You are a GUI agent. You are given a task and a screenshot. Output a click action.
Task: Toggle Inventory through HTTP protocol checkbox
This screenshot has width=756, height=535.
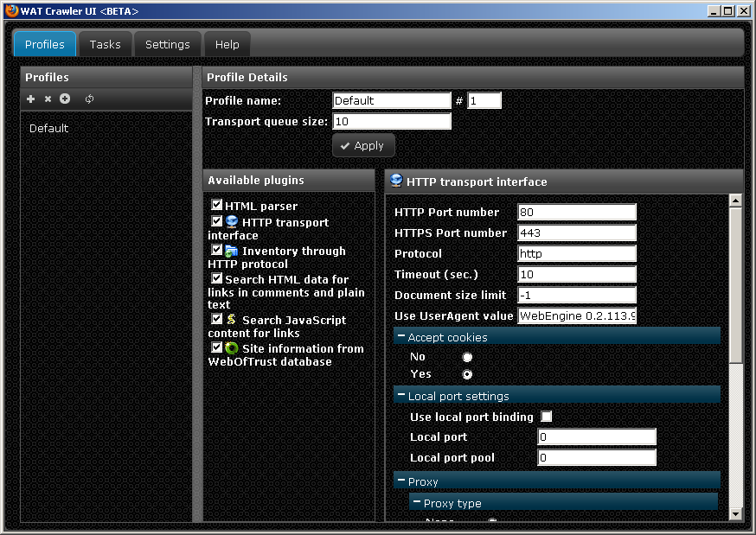(x=216, y=250)
